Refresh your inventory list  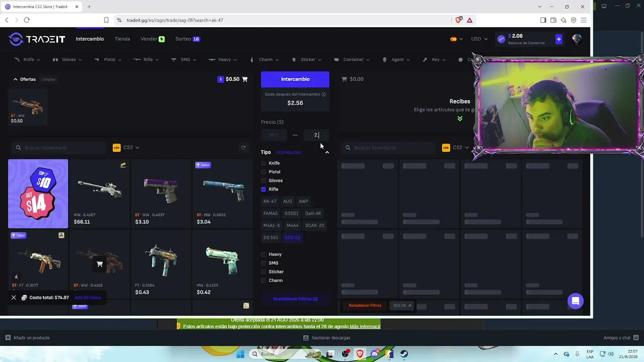(x=244, y=147)
